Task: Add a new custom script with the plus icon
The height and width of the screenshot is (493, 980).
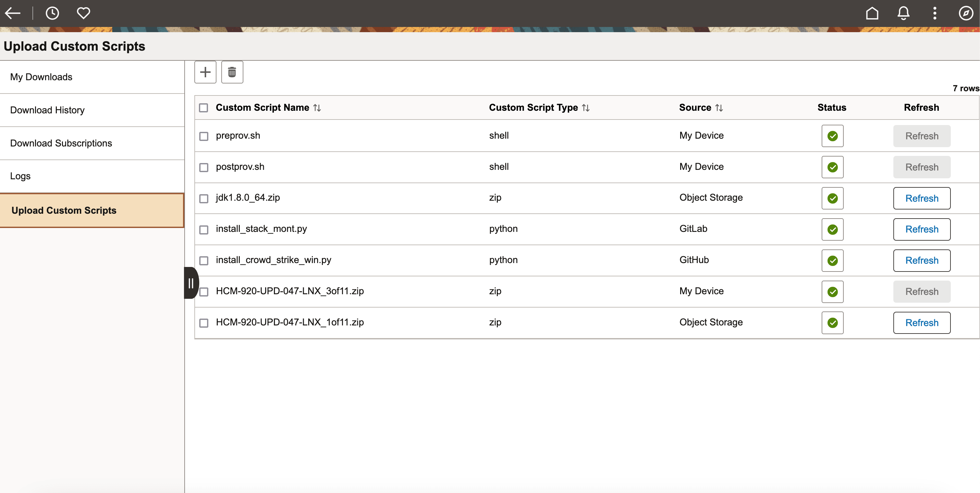Action: [x=205, y=72]
